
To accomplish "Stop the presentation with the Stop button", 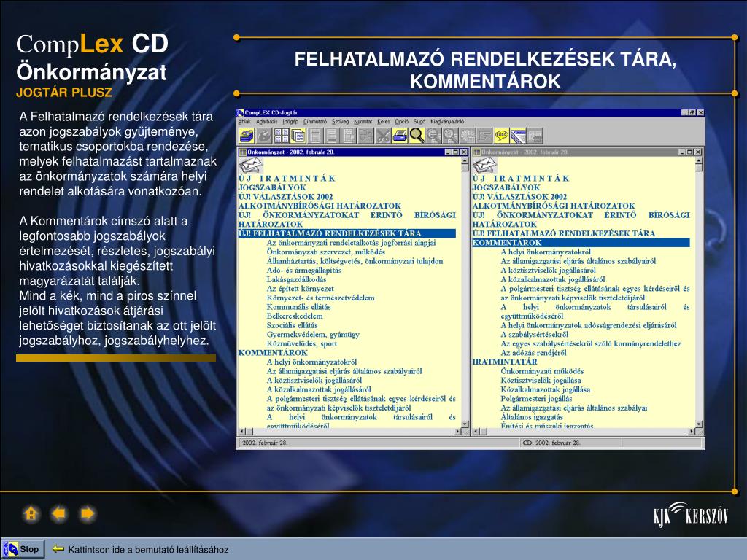I will 23,549.
